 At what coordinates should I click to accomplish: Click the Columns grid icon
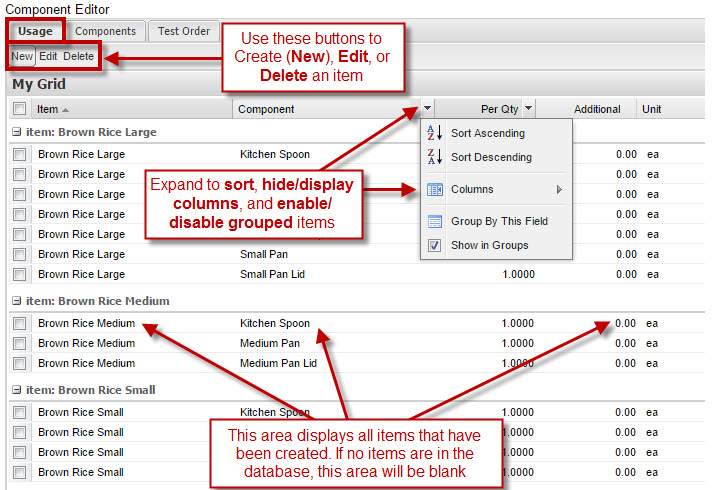click(434, 189)
